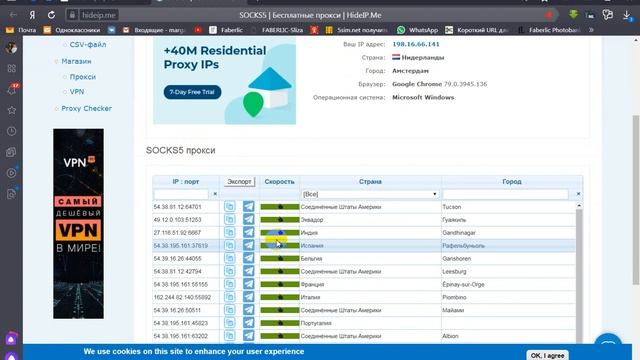Viewport: 640px width, 360px height.
Task: Sort by Скорость column header
Action: click(x=279, y=182)
